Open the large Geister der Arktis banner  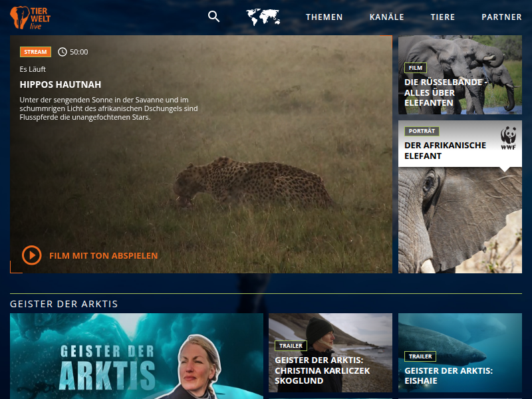(136, 356)
